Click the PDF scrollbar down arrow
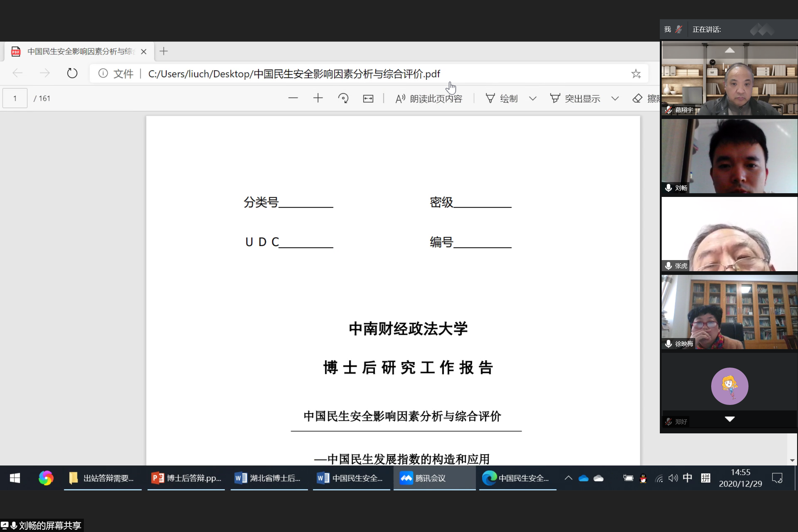The image size is (798, 532). click(792, 460)
